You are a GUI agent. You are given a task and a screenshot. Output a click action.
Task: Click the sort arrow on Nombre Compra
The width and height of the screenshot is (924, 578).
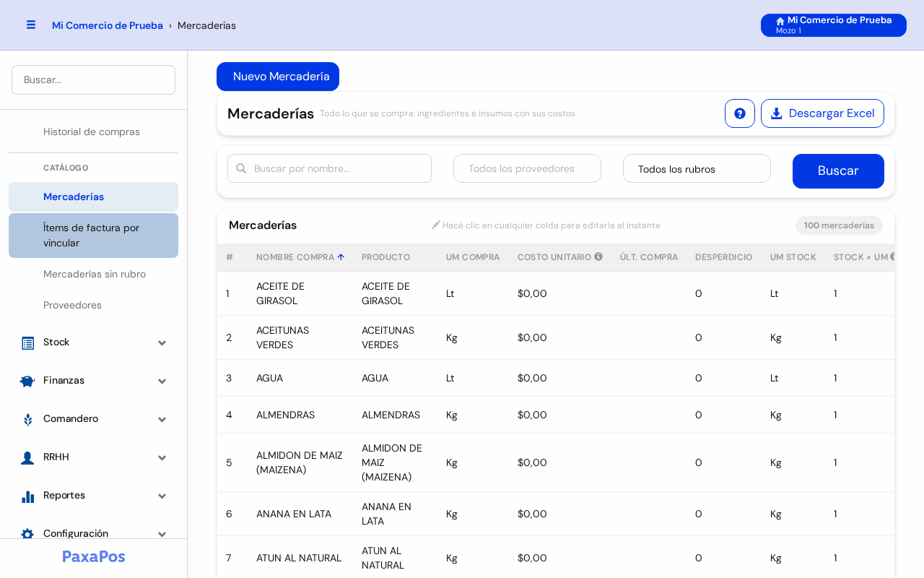[x=341, y=256]
